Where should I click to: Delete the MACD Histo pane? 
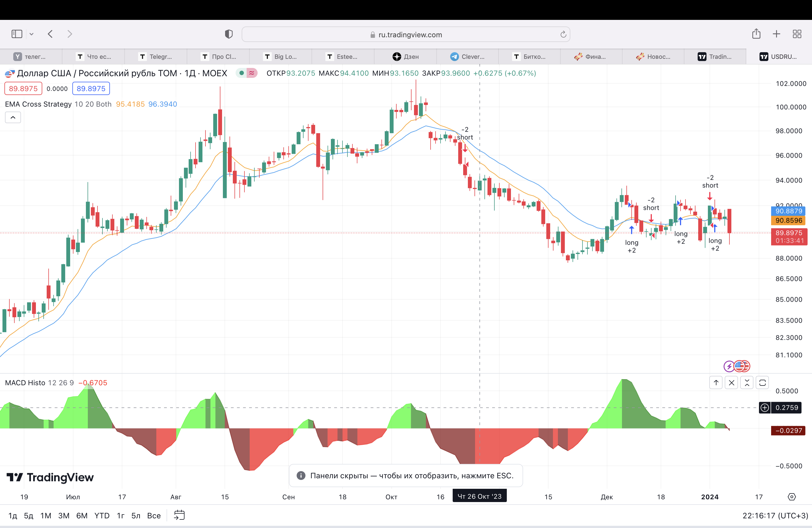pos(731,383)
